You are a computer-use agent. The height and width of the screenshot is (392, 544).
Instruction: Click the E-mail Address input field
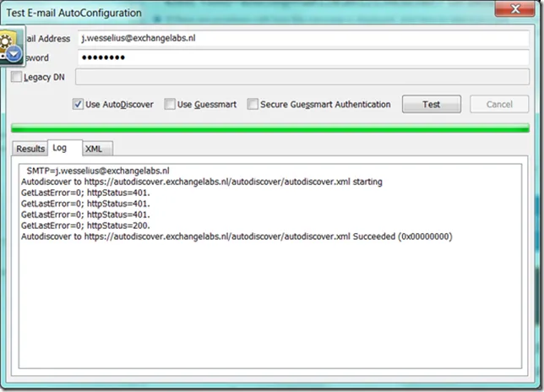click(x=303, y=38)
